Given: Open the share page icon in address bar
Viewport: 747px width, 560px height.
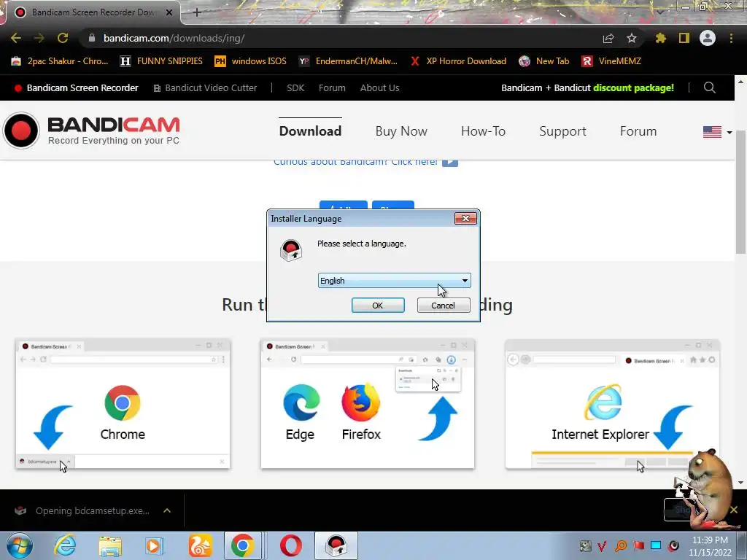Looking at the screenshot, I should [608, 38].
